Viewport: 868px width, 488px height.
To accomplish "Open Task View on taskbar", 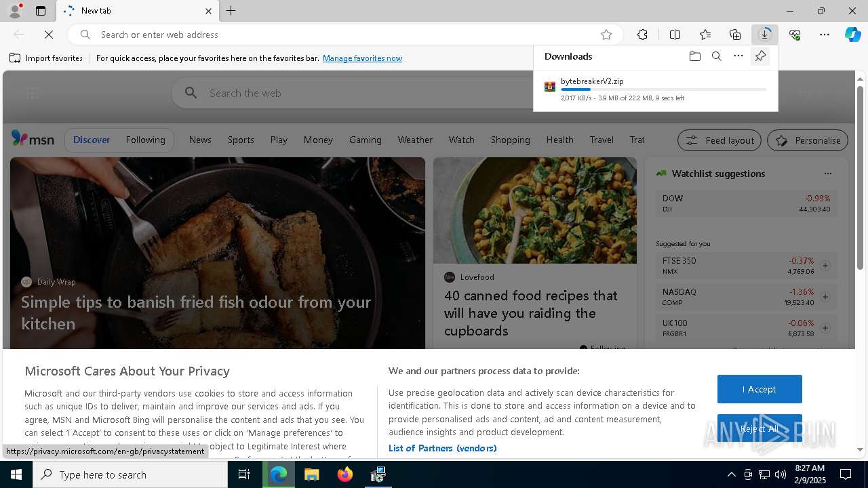I will pos(244,474).
